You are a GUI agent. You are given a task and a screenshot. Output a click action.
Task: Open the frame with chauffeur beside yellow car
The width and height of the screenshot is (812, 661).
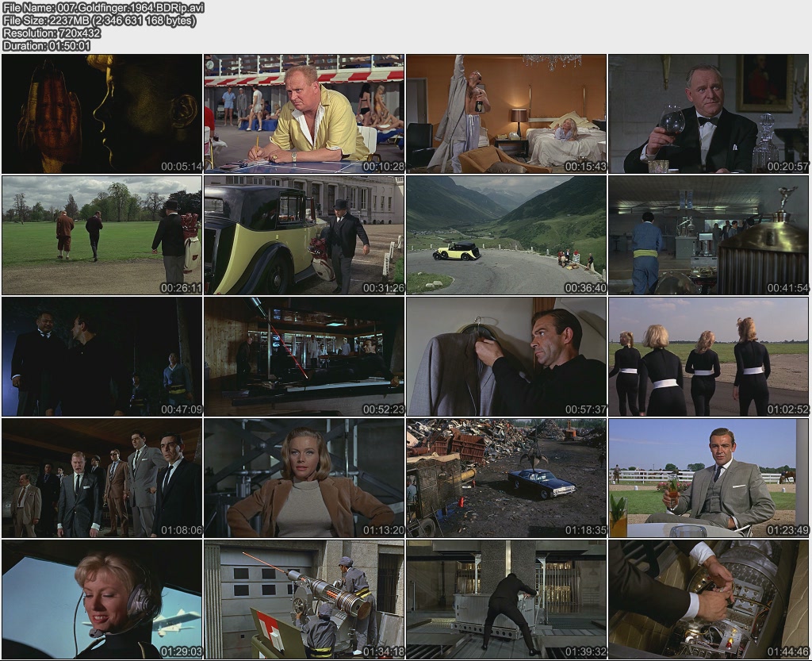(x=304, y=235)
